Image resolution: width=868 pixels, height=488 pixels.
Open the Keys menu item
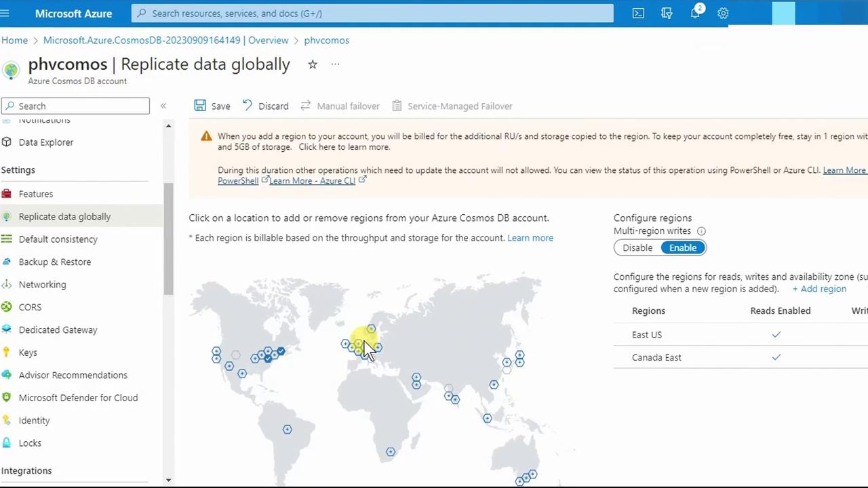28,352
